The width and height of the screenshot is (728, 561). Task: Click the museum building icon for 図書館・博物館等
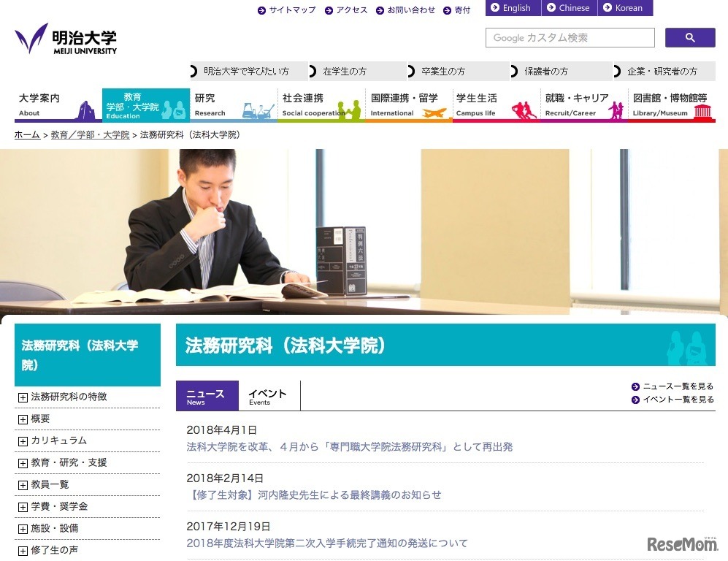703,110
